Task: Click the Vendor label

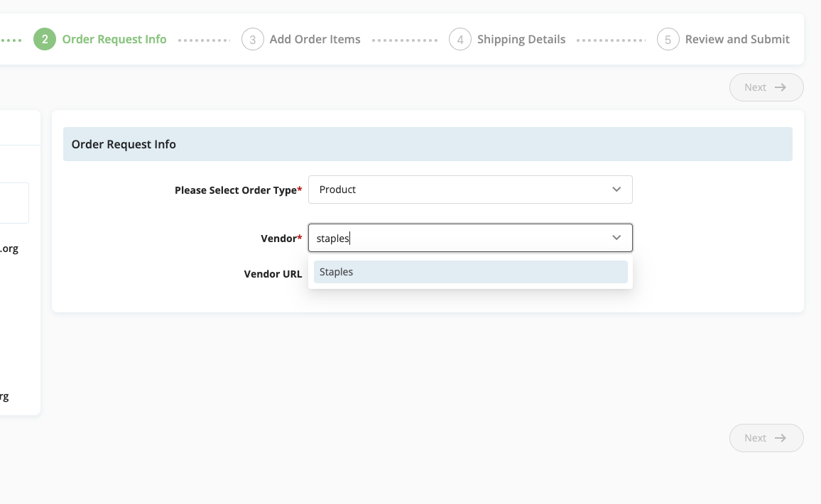Action: [281, 238]
